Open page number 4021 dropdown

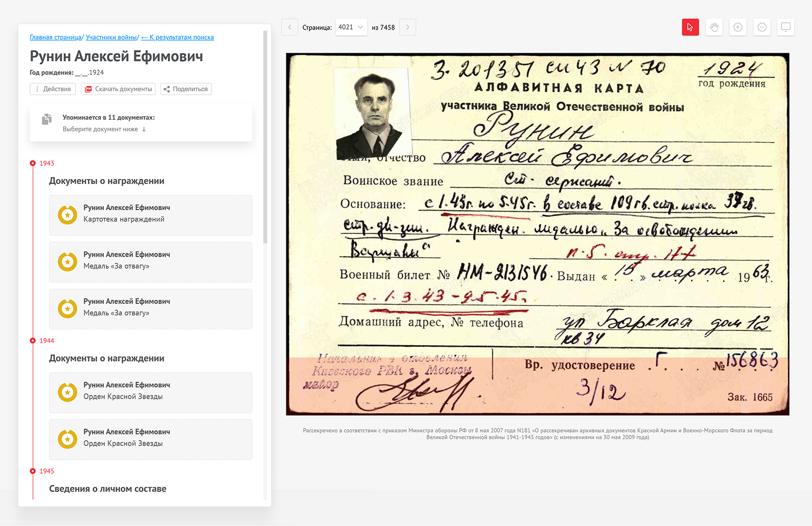[351, 27]
